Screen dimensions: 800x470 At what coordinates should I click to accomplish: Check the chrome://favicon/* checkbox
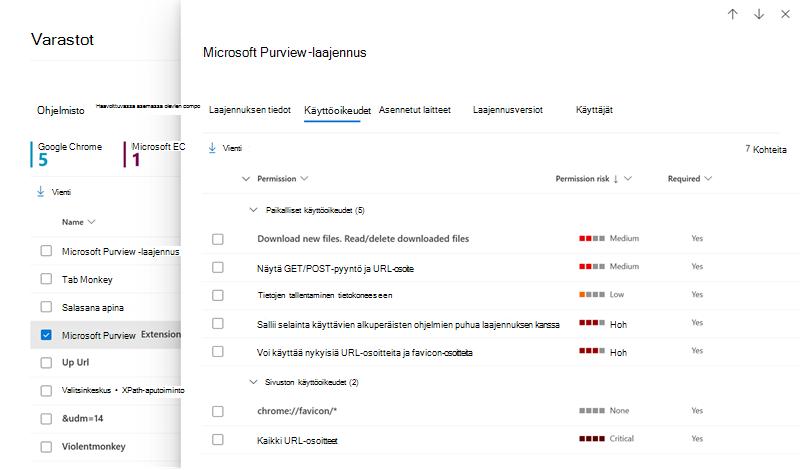pyautogui.click(x=218, y=411)
